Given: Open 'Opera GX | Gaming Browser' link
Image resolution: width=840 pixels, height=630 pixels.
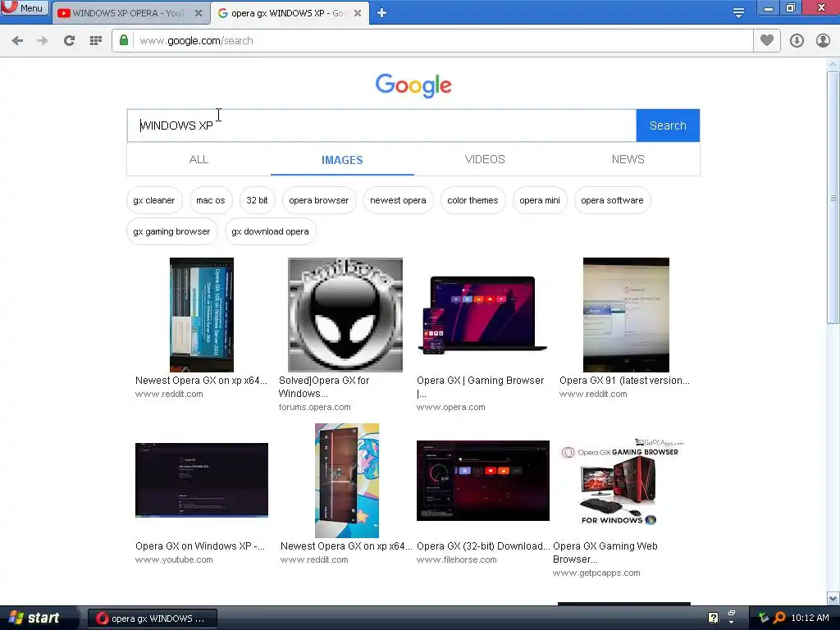Looking at the screenshot, I should (x=480, y=387).
